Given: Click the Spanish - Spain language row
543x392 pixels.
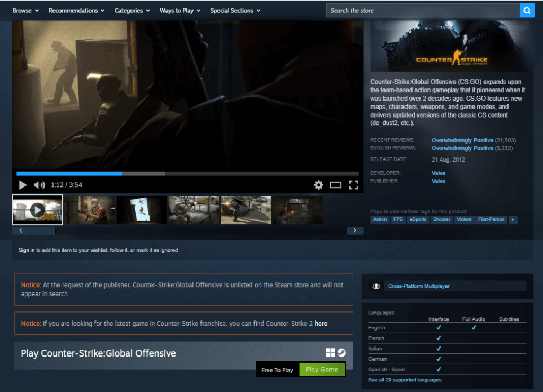Looking at the screenshot, I should pyautogui.click(x=446, y=370).
